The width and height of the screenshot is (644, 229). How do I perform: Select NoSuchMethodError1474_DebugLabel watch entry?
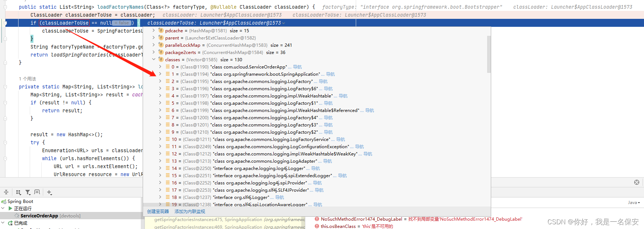421,219
